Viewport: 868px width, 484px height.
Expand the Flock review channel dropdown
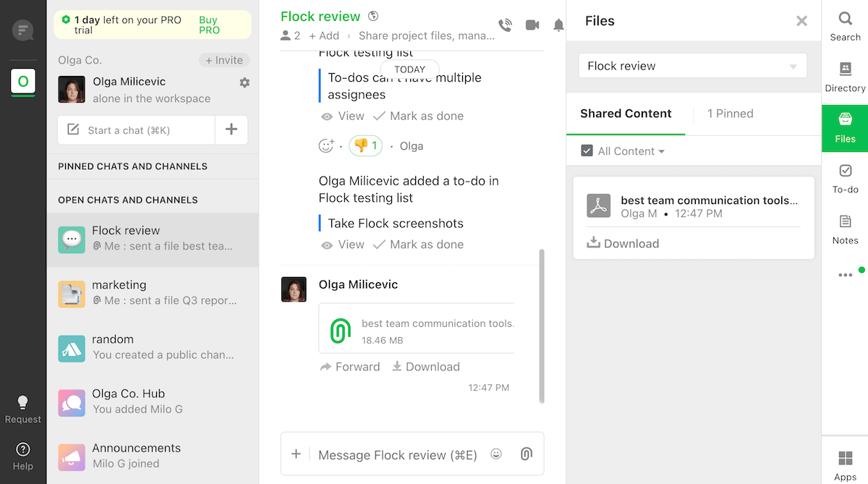[793, 67]
